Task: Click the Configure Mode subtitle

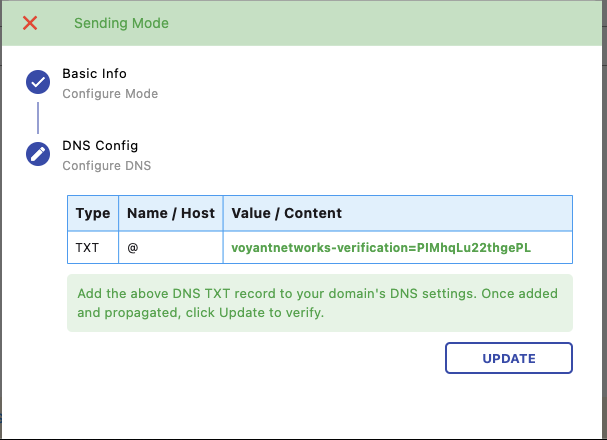Action: [x=110, y=94]
